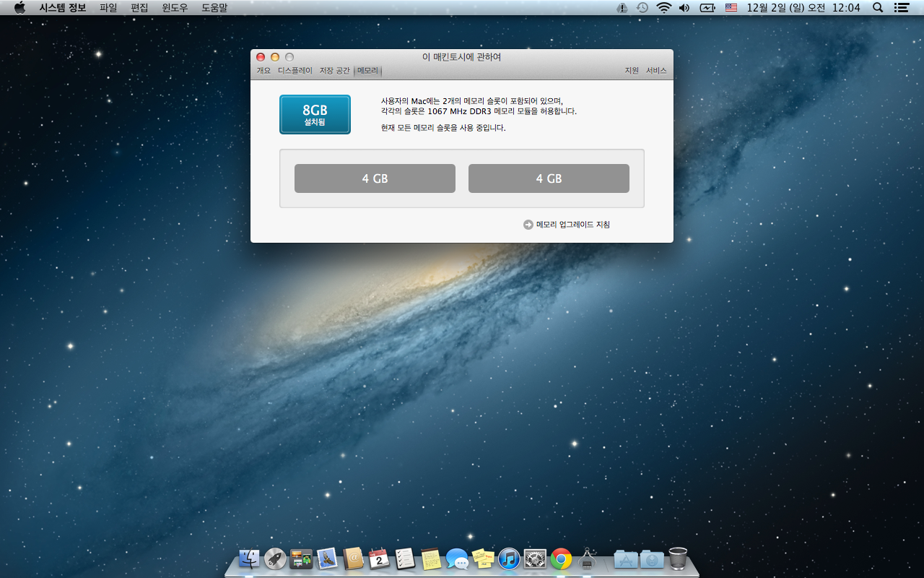Switch to the 디스플레이 tab
This screenshot has height=578, width=924.
point(295,71)
